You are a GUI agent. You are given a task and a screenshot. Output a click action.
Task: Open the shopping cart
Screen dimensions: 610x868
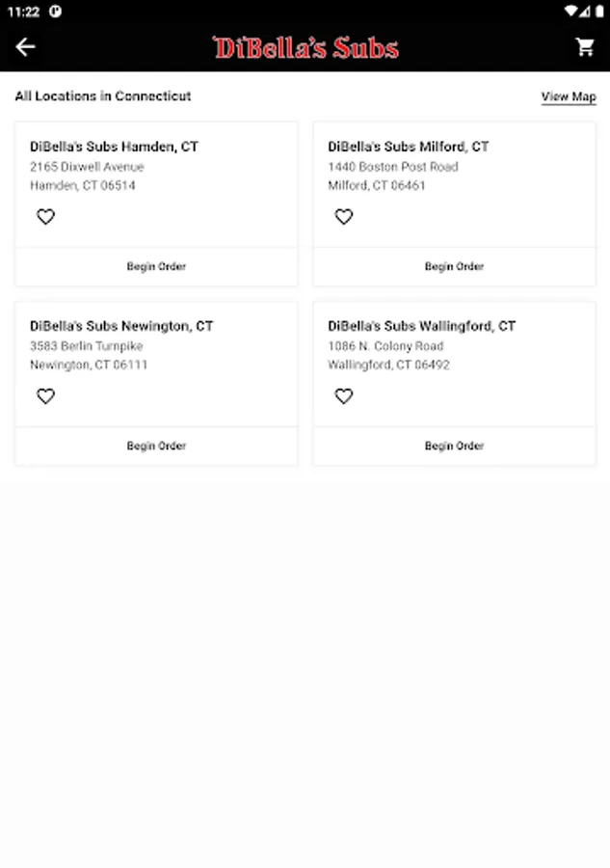pyautogui.click(x=585, y=47)
